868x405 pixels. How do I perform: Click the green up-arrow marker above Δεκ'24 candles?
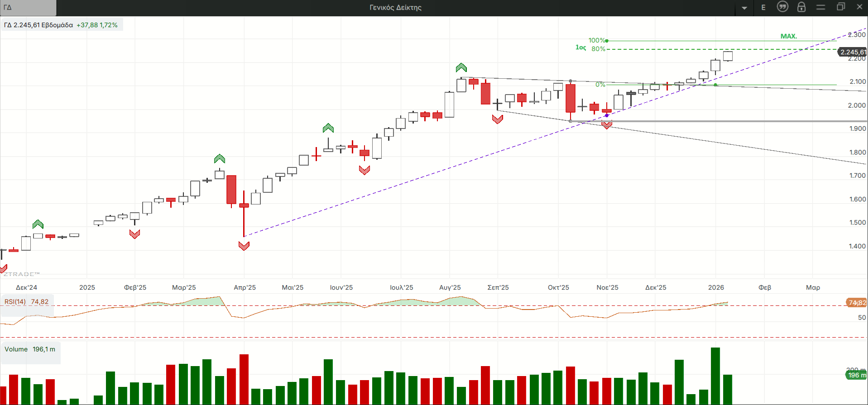pos(38,224)
